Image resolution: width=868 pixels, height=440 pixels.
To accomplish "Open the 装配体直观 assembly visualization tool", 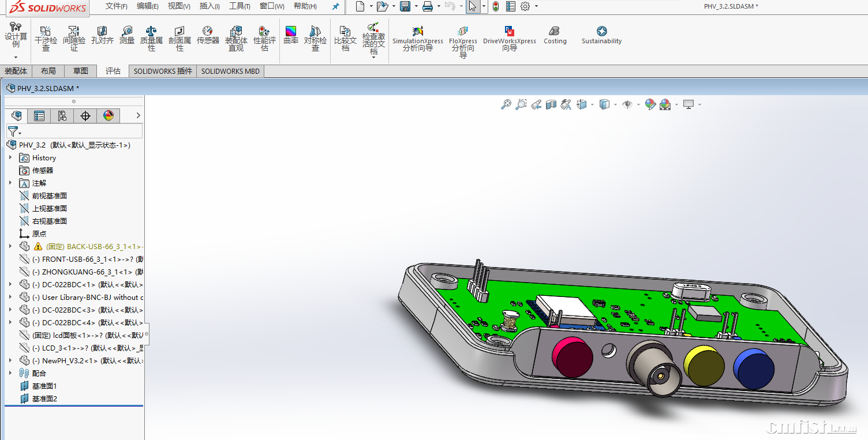I will click(x=236, y=37).
